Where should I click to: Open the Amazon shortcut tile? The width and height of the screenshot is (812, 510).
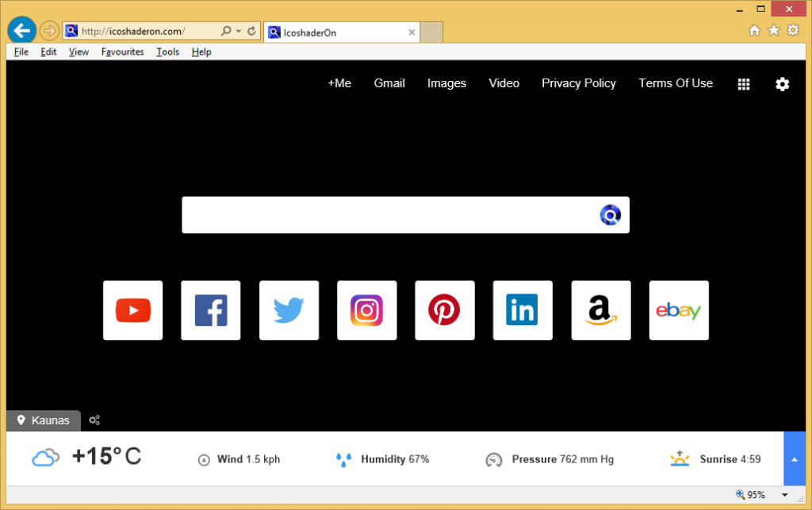601,310
